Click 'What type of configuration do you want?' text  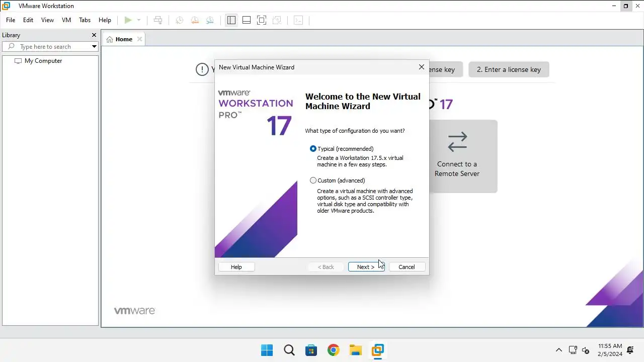coord(355,131)
